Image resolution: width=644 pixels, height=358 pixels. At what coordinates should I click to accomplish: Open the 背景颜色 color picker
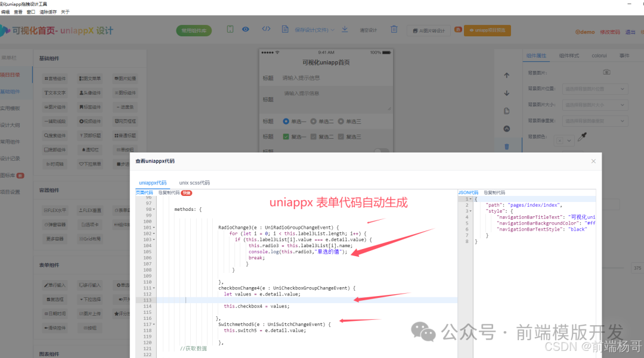pos(564,141)
